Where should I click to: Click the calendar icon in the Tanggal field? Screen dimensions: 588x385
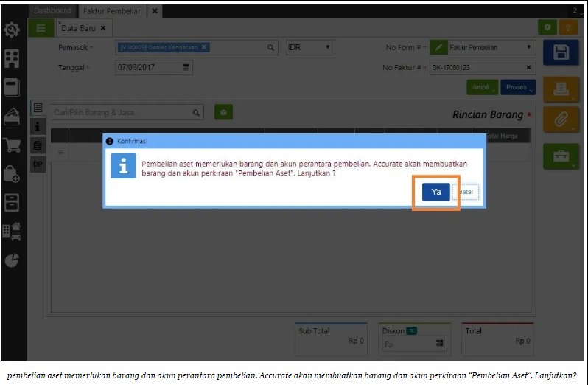pos(186,67)
